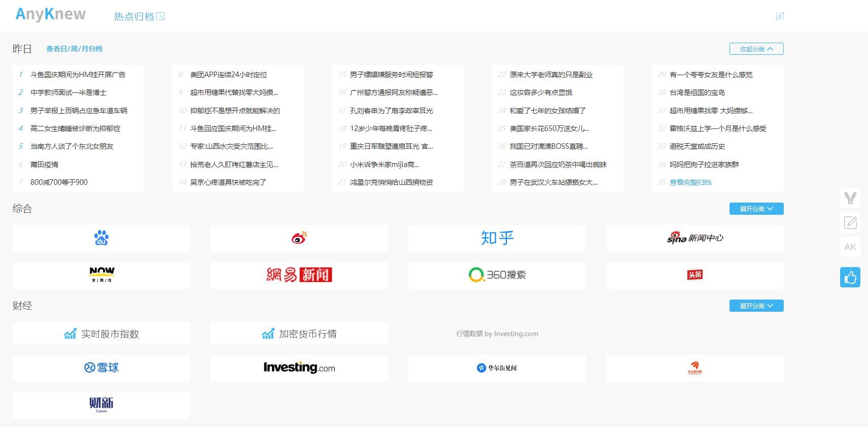Viewport: 868px width, 427px height.
Task: Click the thumbs-up icon in right sidebar
Action: (x=850, y=277)
